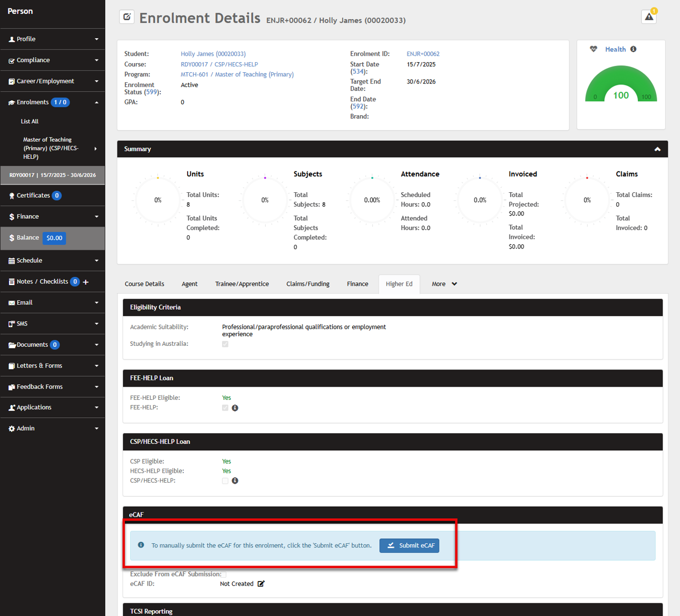Click the CSP/HECS-HELP info icon
Image resolution: width=680 pixels, height=616 pixels.
click(235, 481)
